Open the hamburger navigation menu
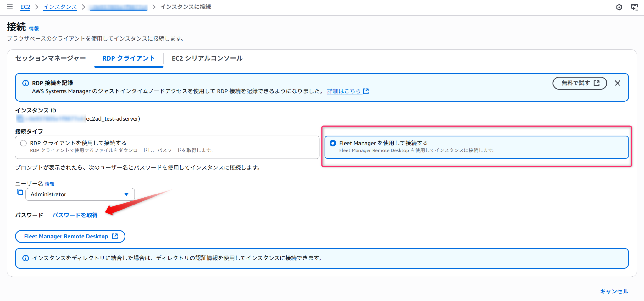The height and width of the screenshot is (301, 644). (10, 7)
